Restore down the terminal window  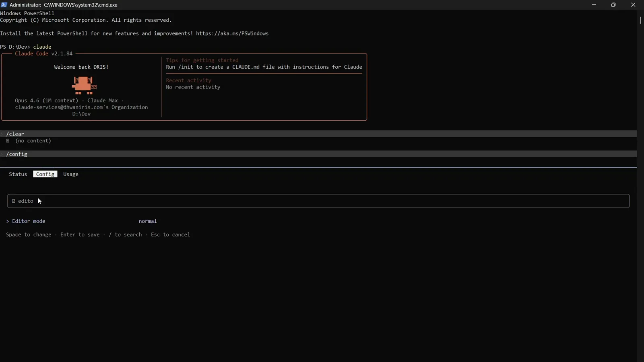613,5
